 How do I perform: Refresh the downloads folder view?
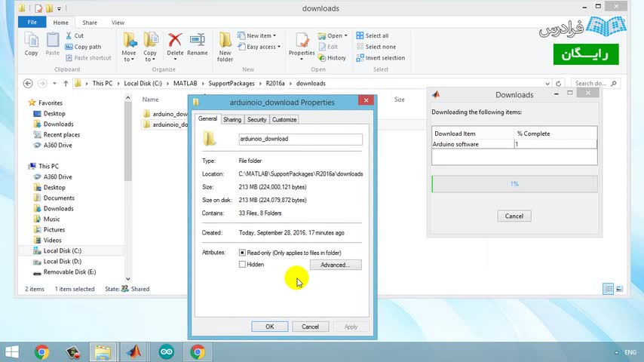point(559,84)
